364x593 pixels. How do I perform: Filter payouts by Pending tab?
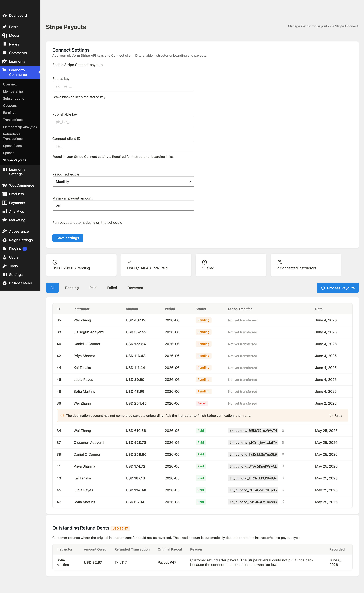[72, 288]
